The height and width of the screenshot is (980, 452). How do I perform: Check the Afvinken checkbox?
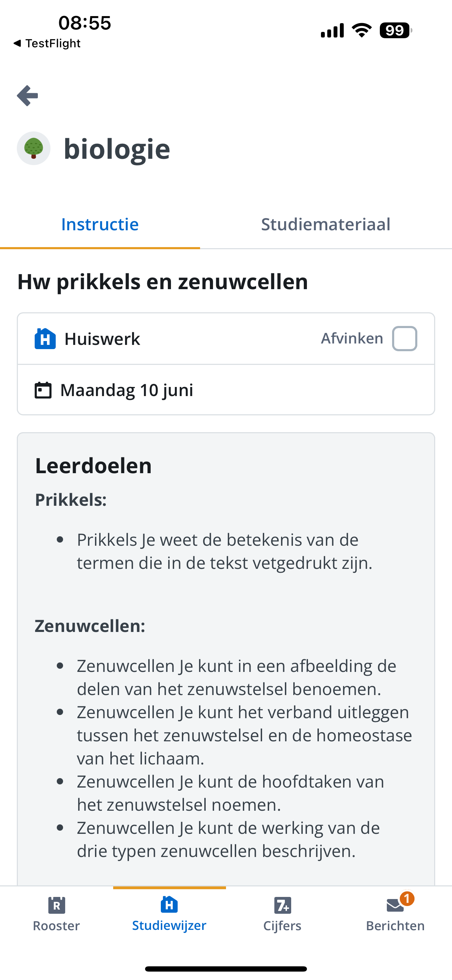coord(405,339)
